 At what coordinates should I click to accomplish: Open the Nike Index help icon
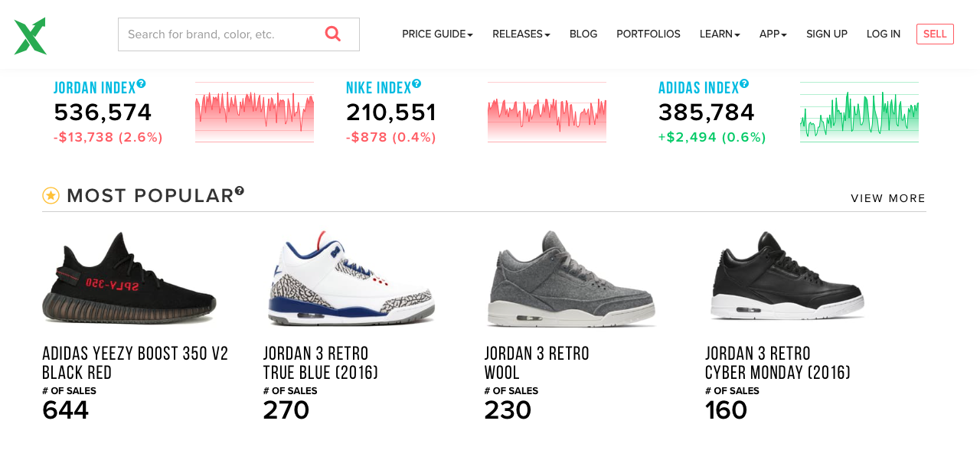(416, 83)
